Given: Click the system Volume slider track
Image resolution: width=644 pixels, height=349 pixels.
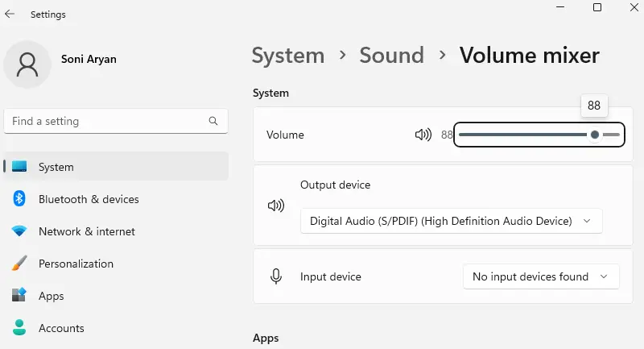Looking at the screenshot, I should 523,135.
